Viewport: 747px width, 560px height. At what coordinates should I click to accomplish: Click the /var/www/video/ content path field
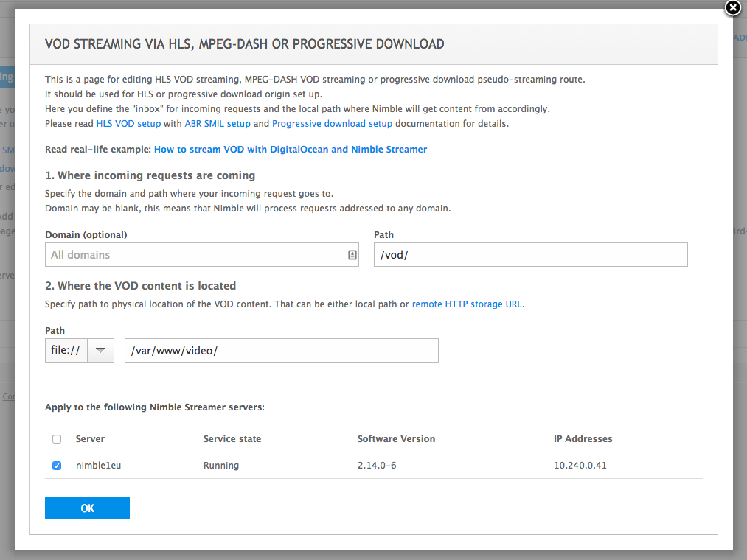click(281, 351)
